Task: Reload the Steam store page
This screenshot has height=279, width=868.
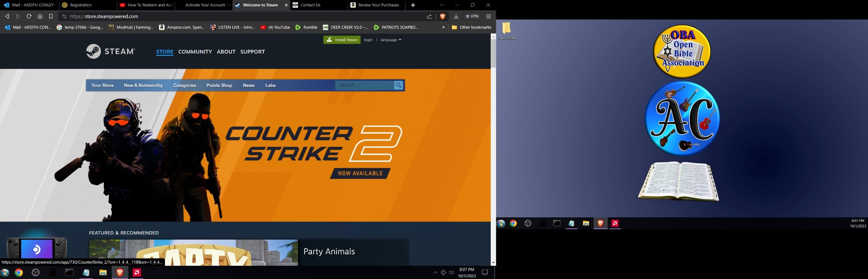Action: [x=29, y=16]
